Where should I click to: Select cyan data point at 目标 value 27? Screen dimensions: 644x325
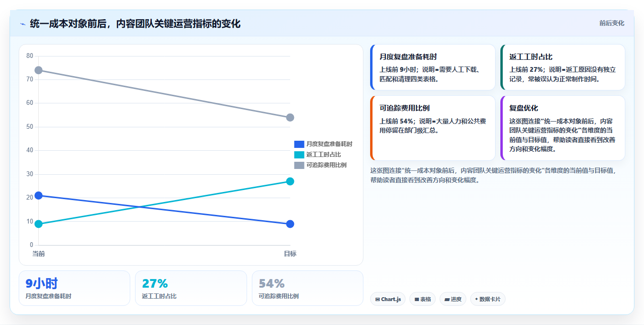click(290, 181)
